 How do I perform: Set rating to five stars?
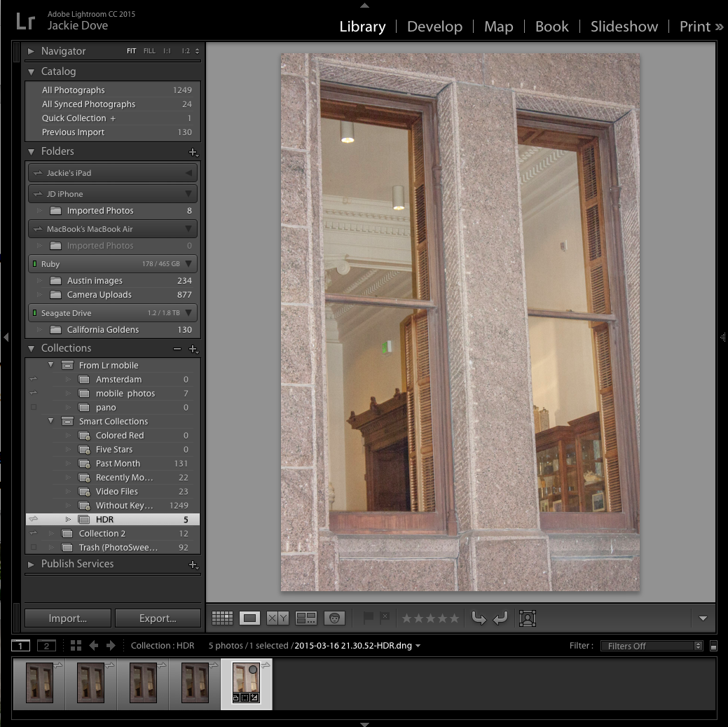tap(454, 618)
